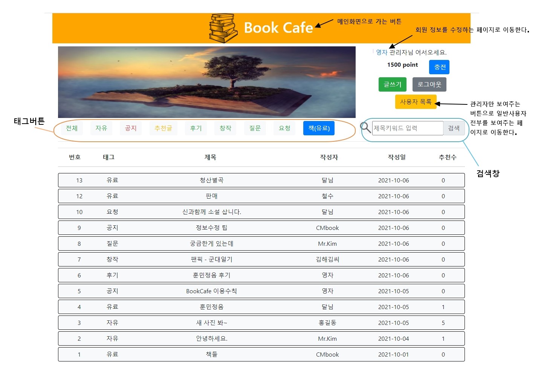Filter posts by the 자유 tag
Viewport: 541px width, 392px height.
(101, 128)
